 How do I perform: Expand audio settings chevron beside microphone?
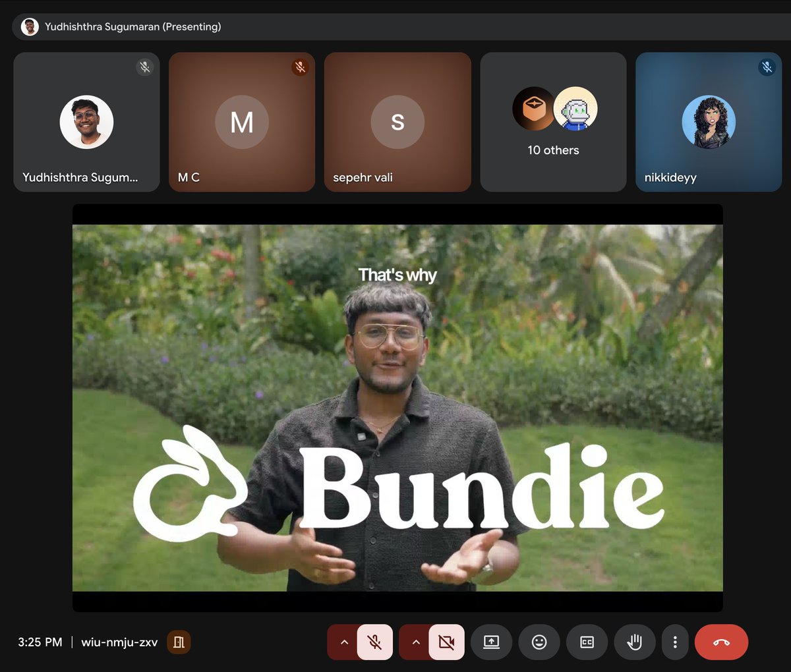click(x=343, y=642)
